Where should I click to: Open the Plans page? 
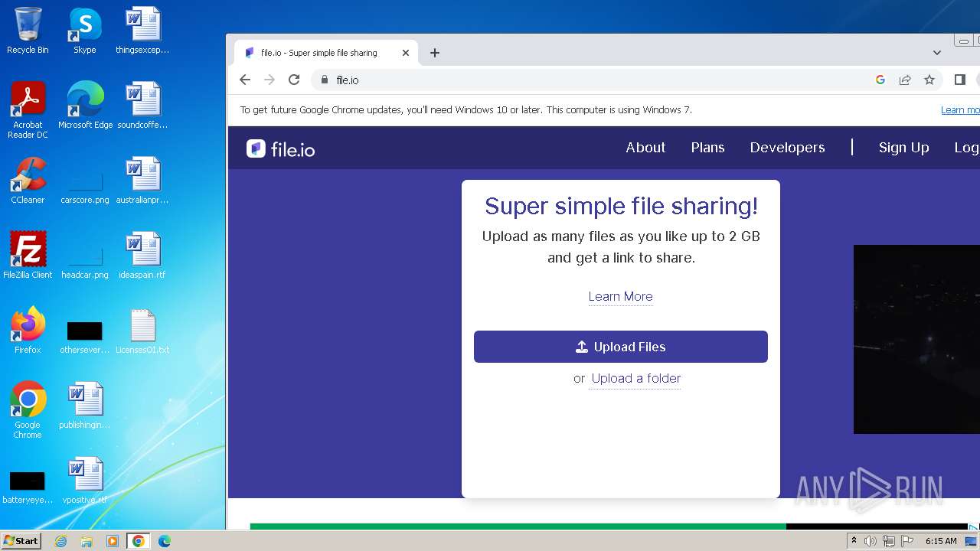click(x=707, y=148)
